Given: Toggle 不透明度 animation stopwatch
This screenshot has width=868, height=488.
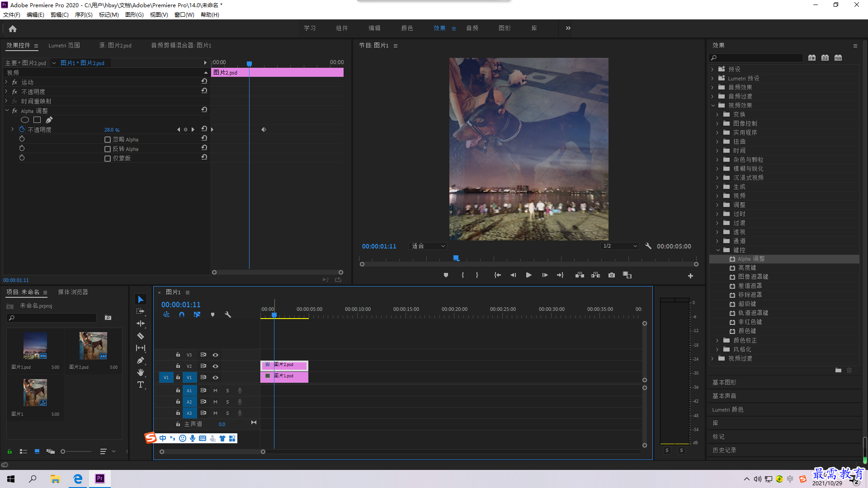Looking at the screenshot, I should tap(22, 130).
